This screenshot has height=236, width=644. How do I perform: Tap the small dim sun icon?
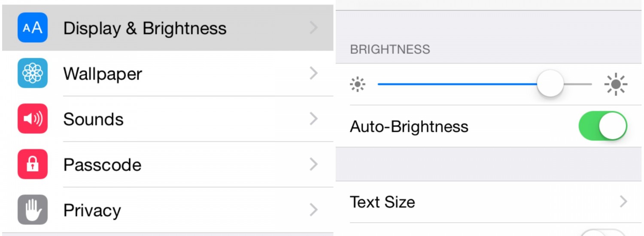tap(358, 85)
